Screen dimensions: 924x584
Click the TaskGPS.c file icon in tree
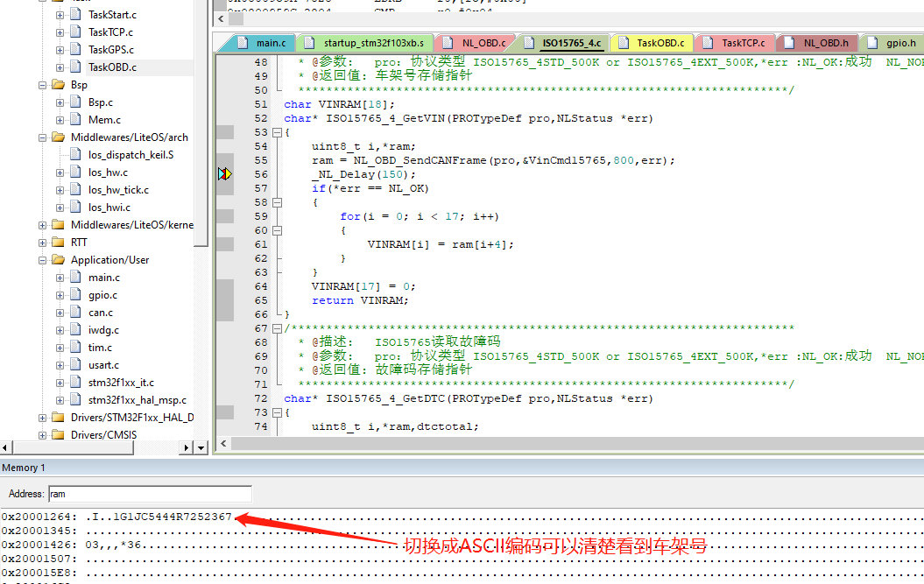(x=75, y=50)
